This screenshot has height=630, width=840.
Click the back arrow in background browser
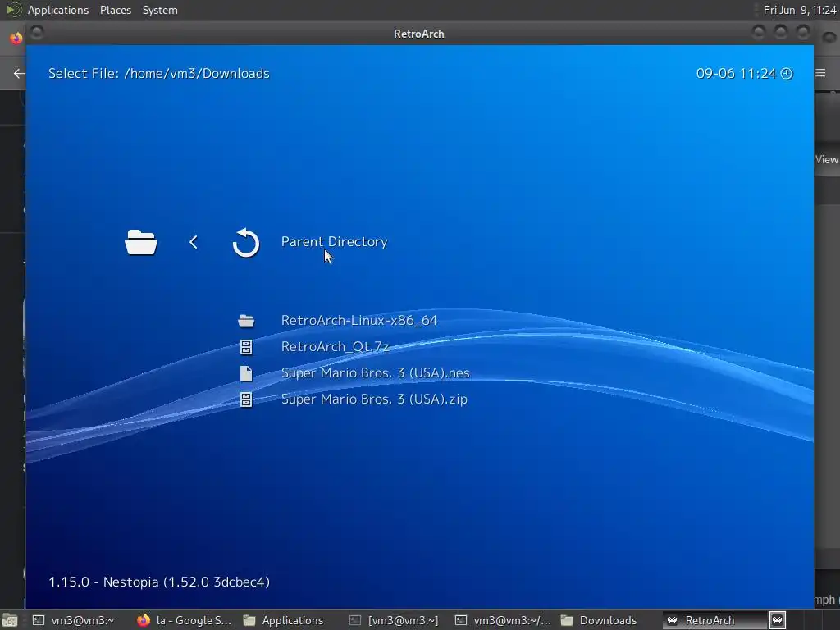[x=20, y=73]
